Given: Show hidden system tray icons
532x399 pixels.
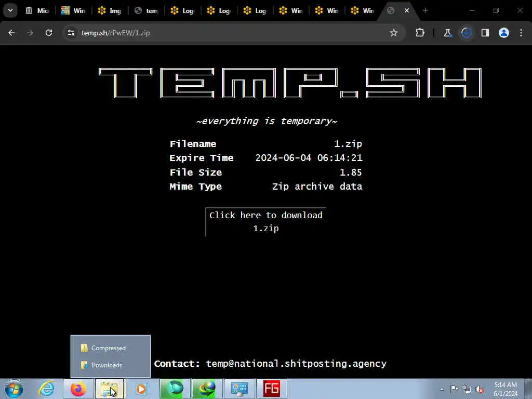Looking at the screenshot, I should (442, 389).
